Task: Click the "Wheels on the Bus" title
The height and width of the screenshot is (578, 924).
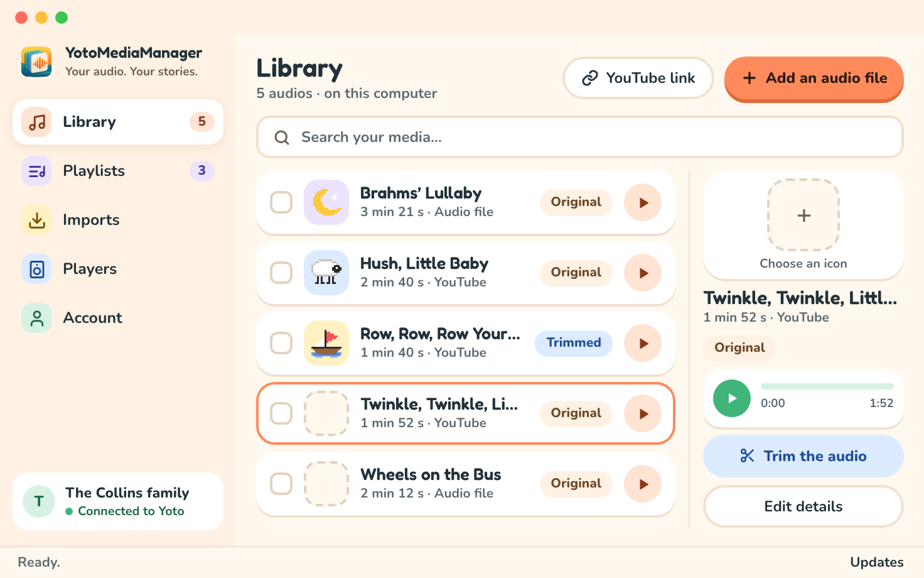Action: click(x=431, y=474)
